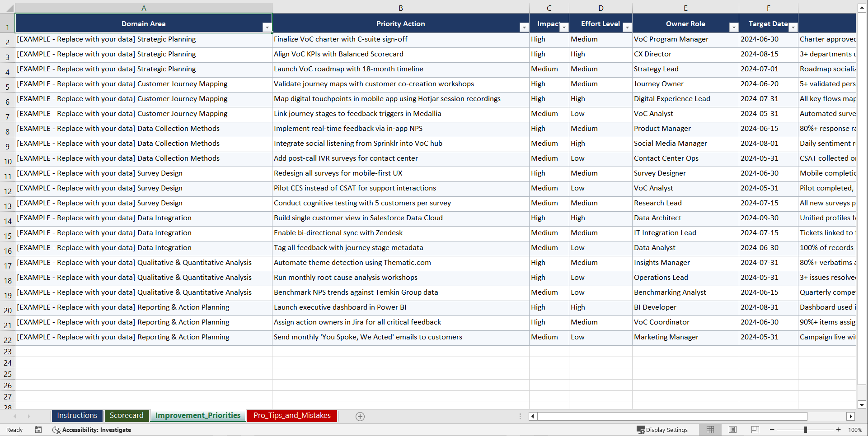
Task: Click the Zoom In plus icon
Action: (x=839, y=430)
